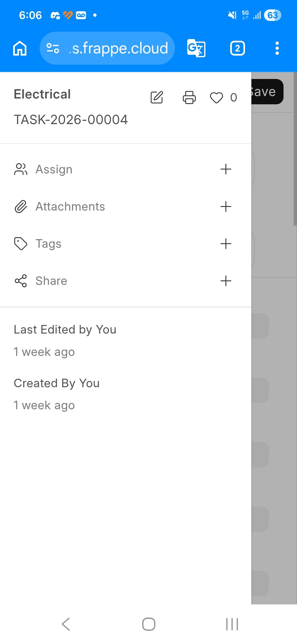Click the edit pencil icon beside Electrical
Viewport: 297px width, 644px height.
pyautogui.click(x=157, y=97)
